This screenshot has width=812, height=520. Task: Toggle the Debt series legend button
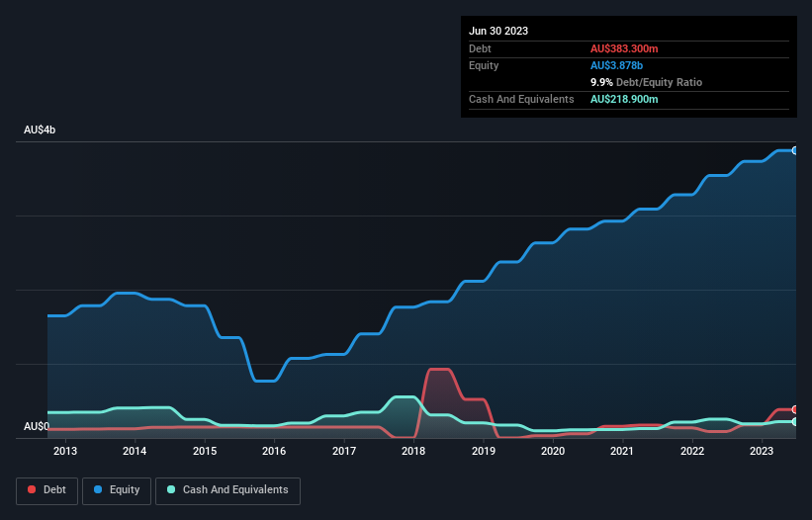point(47,490)
